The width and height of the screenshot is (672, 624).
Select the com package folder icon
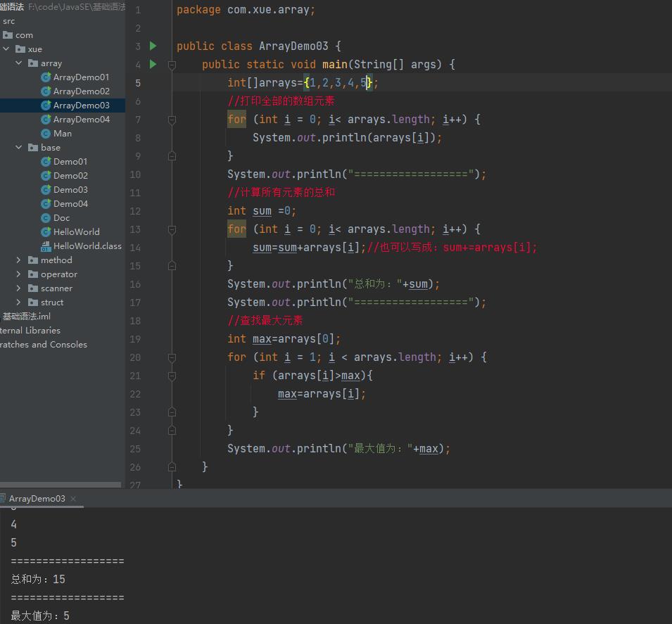(x=8, y=35)
